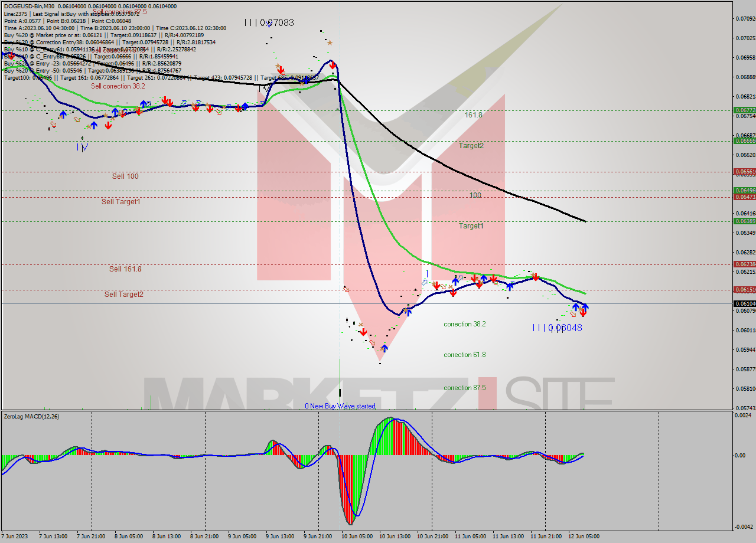Click green 0.06496 price tag on axis

click(x=744, y=191)
